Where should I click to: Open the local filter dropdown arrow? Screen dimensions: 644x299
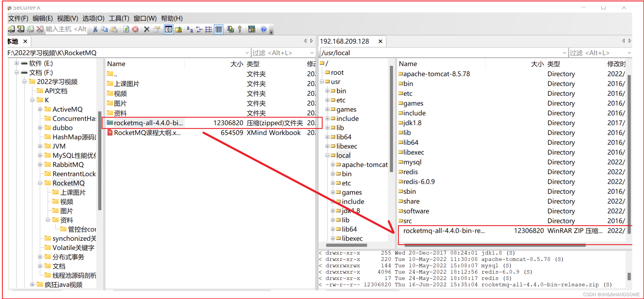click(x=312, y=53)
